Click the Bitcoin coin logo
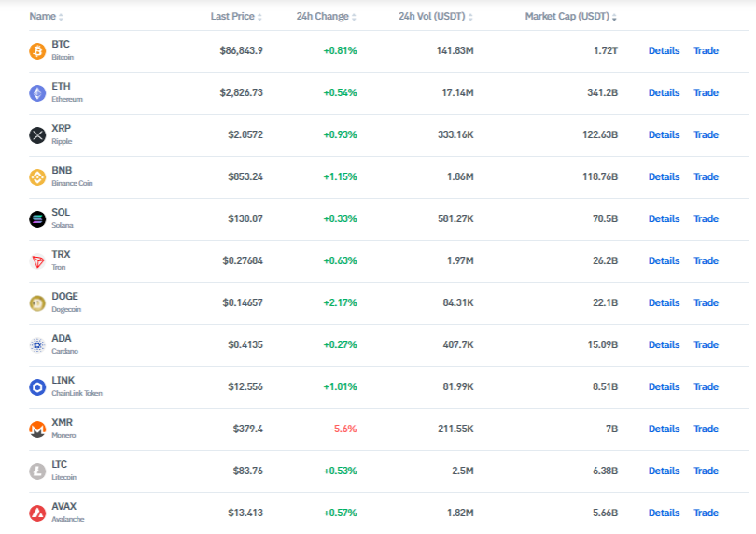 pyautogui.click(x=37, y=50)
